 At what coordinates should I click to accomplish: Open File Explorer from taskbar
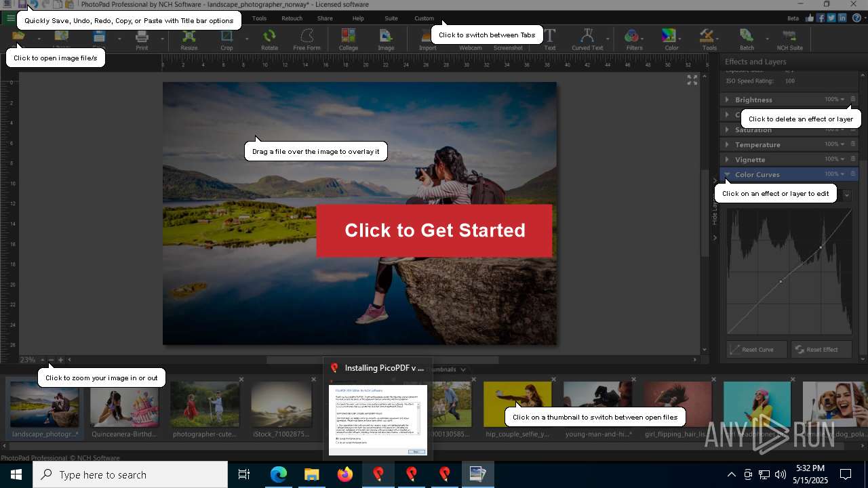pos(312,474)
